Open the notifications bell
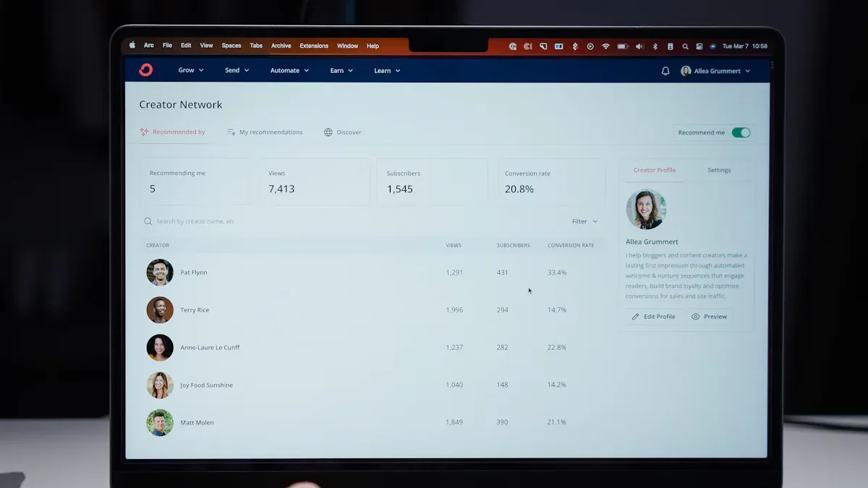This screenshot has width=868, height=488. point(665,71)
